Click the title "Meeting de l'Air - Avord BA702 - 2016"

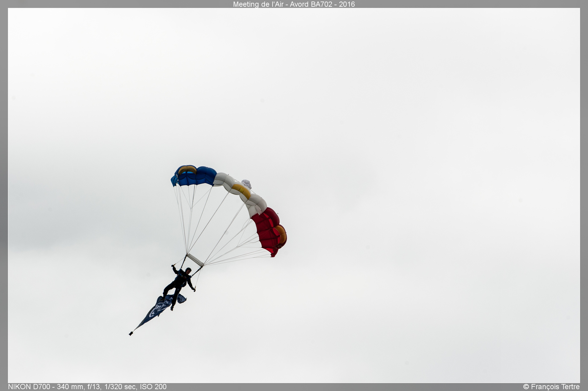[x=294, y=4]
